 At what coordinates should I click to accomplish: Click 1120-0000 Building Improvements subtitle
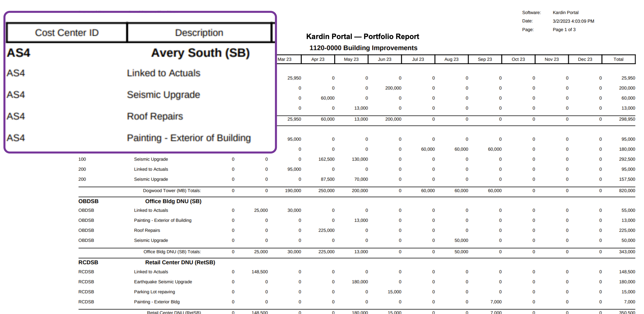click(363, 48)
